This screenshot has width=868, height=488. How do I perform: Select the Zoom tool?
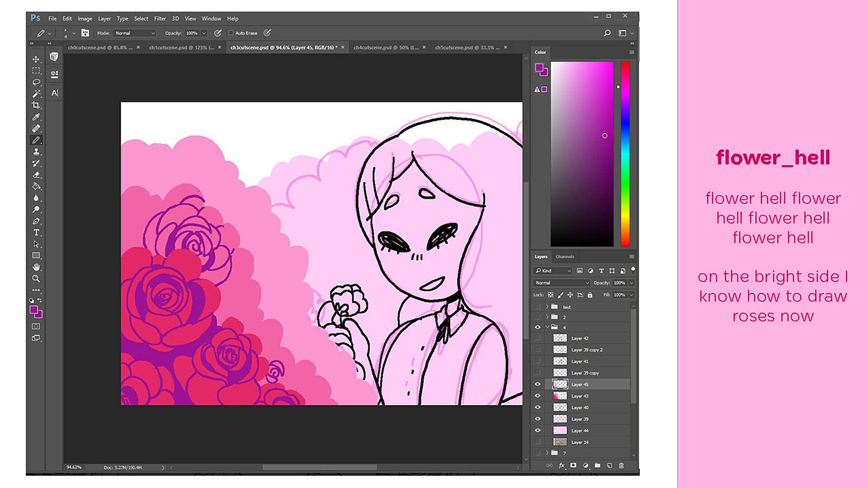(x=36, y=279)
